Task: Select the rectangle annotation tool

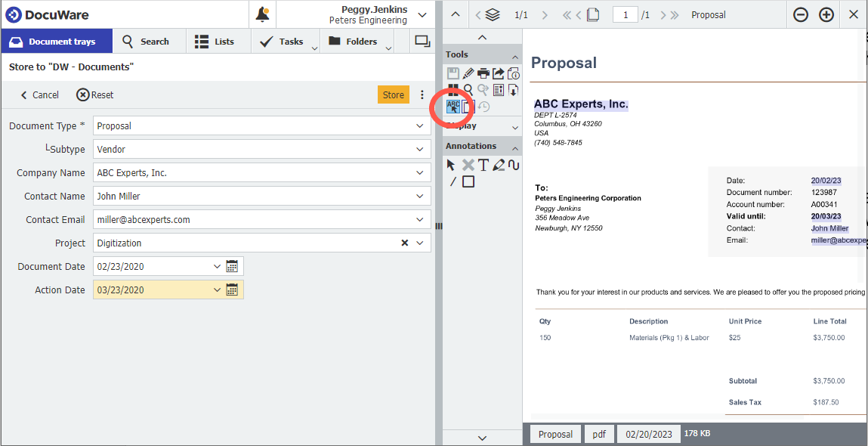Action: point(468,181)
